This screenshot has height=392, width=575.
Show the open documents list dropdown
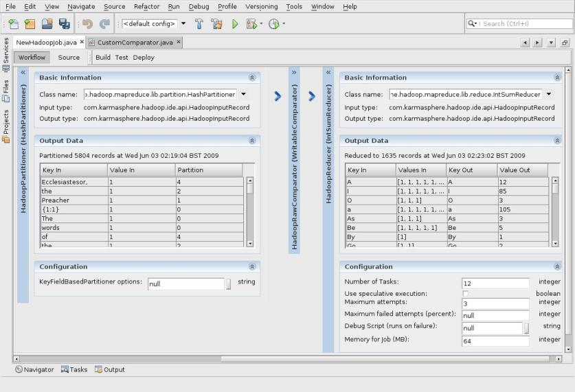pyautogui.click(x=551, y=43)
